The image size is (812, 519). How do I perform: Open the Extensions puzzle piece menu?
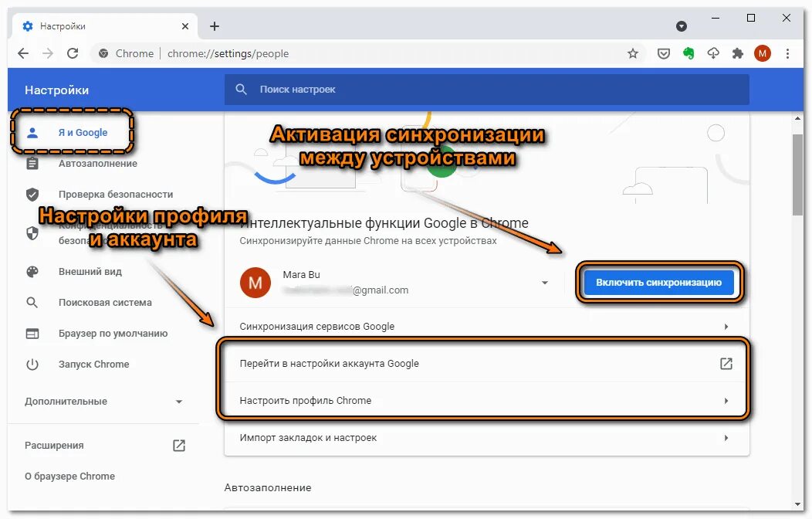(x=737, y=53)
